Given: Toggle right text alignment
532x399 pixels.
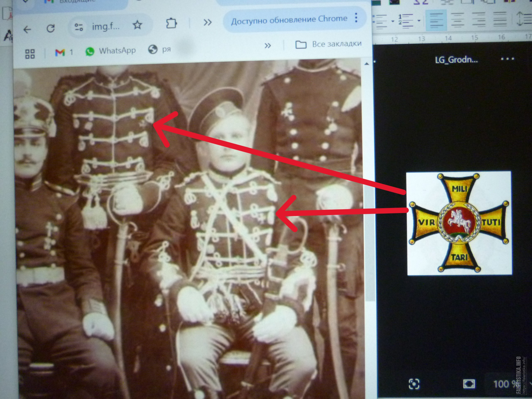Looking at the screenshot, I should click(x=479, y=20).
